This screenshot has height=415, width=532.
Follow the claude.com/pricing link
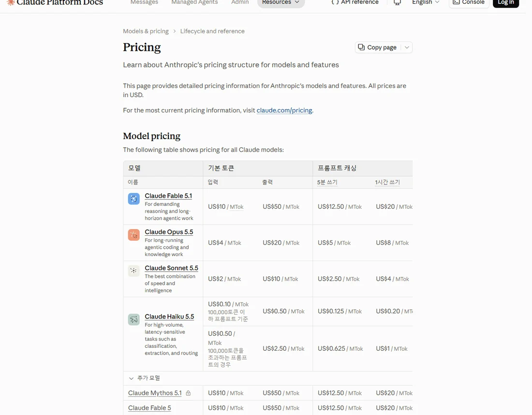click(284, 110)
